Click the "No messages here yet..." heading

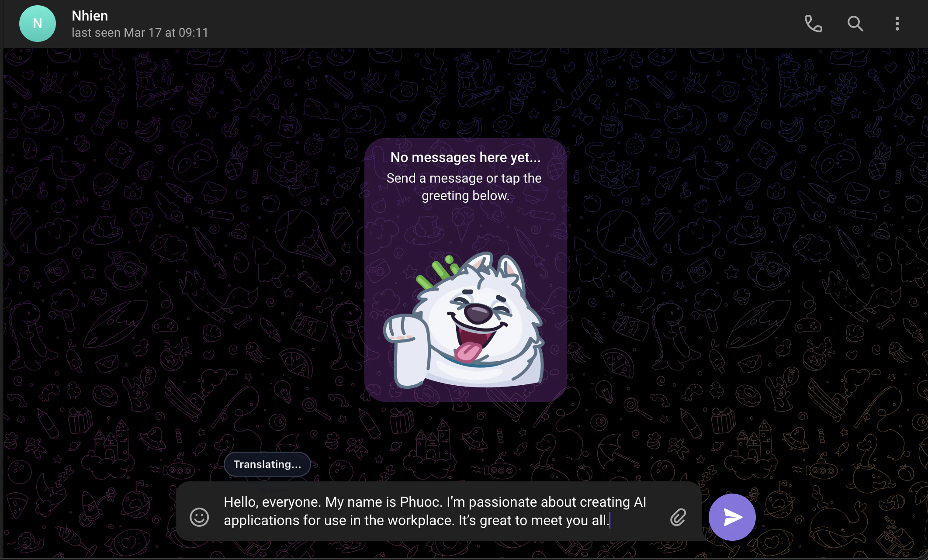(x=465, y=157)
